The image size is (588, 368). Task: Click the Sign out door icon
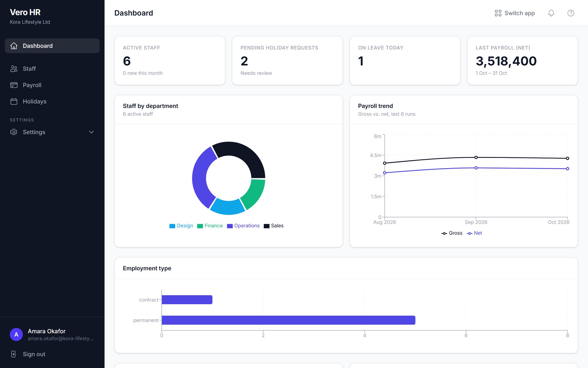pyautogui.click(x=14, y=354)
